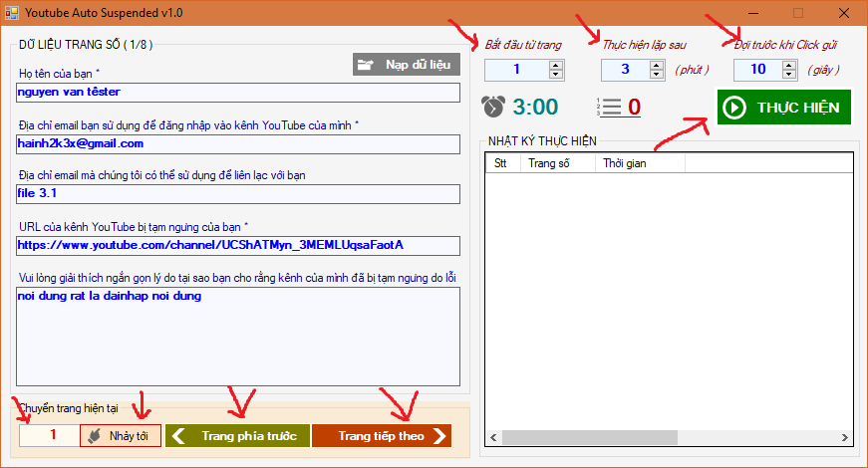Click the Youtube Auto Suspended app icon

point(13,13)
